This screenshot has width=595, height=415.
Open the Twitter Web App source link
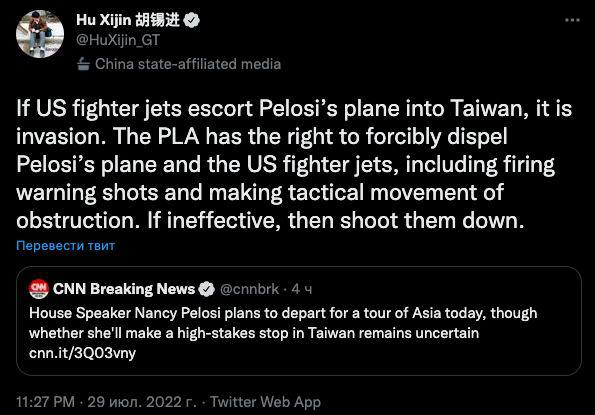(x=266, y=402)
